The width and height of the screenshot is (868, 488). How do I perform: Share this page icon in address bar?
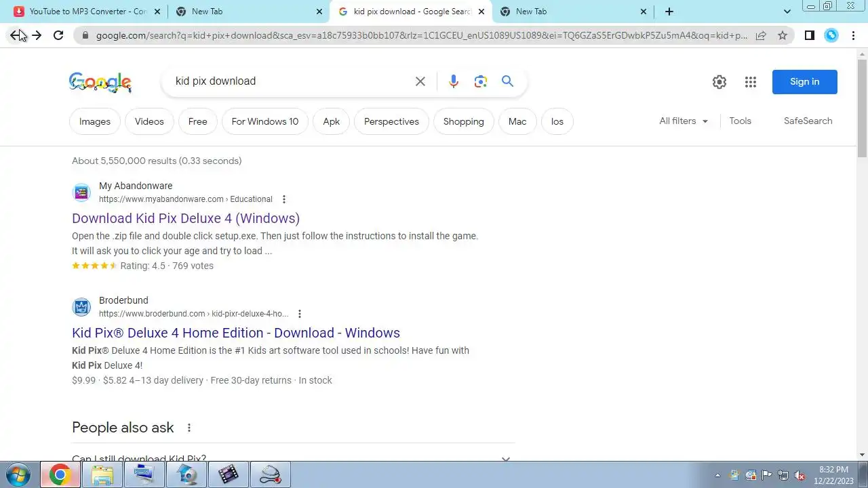pyautogui.click(x=761, y=35)
